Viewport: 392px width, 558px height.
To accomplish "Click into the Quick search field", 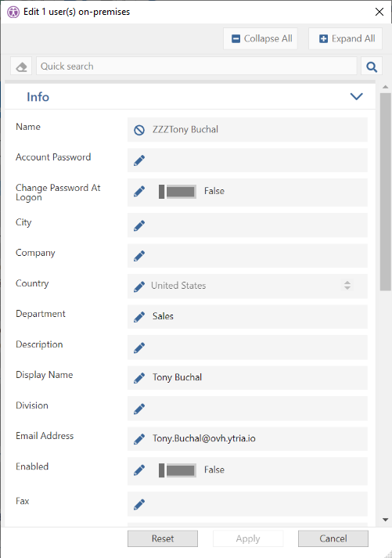I will tap(196, 67).
